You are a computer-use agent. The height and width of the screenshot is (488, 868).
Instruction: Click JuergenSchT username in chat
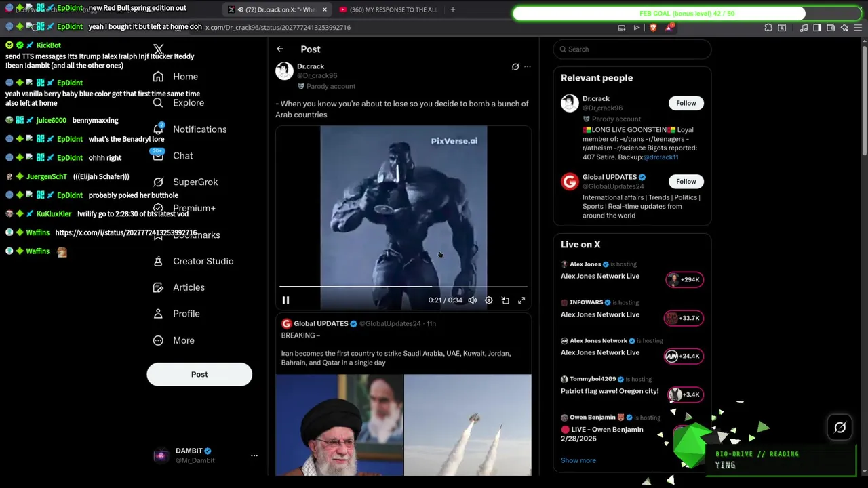(47, 177)
